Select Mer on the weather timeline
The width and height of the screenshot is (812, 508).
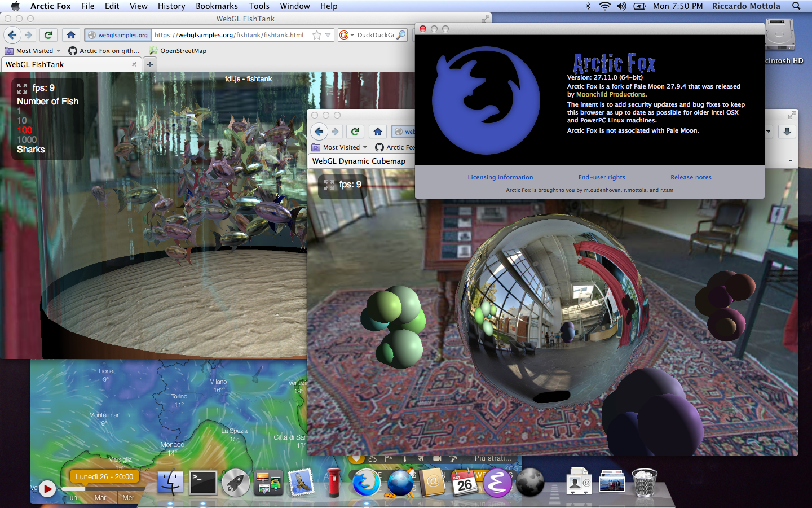point(129,498)
